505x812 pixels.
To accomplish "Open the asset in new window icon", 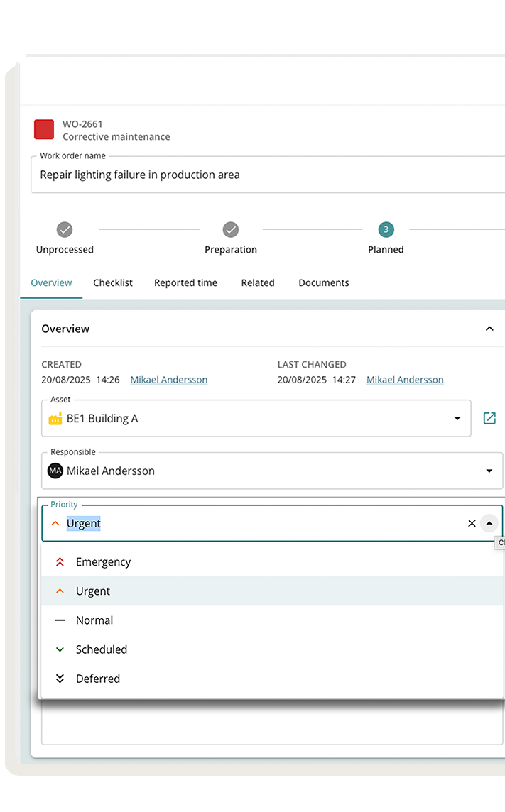I will click(x=489, y=418).
